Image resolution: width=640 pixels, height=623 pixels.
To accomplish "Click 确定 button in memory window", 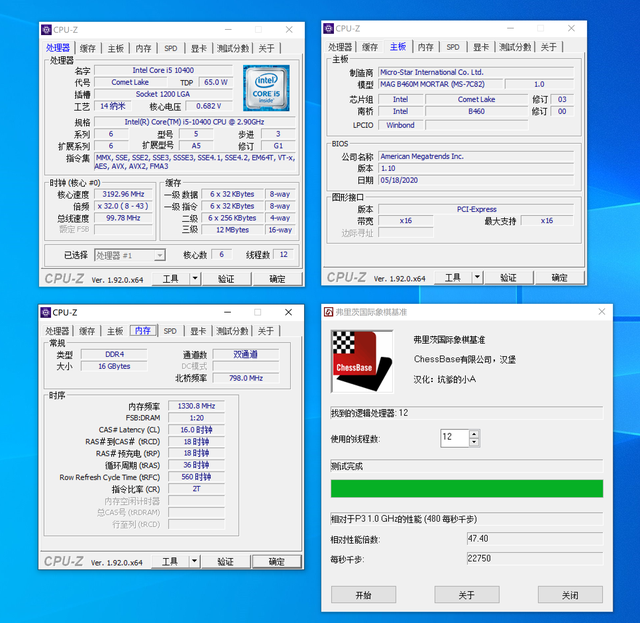I will coord(277,561).
